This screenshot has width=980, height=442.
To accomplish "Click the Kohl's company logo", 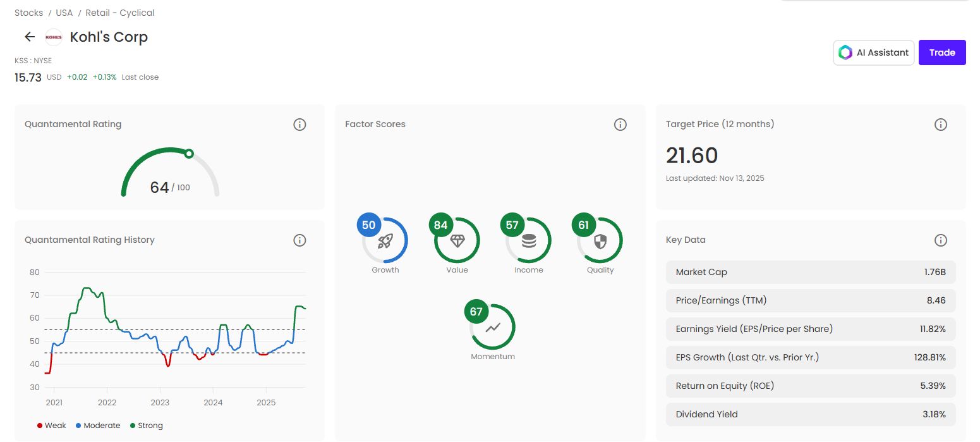I will (x=54, y=37).
